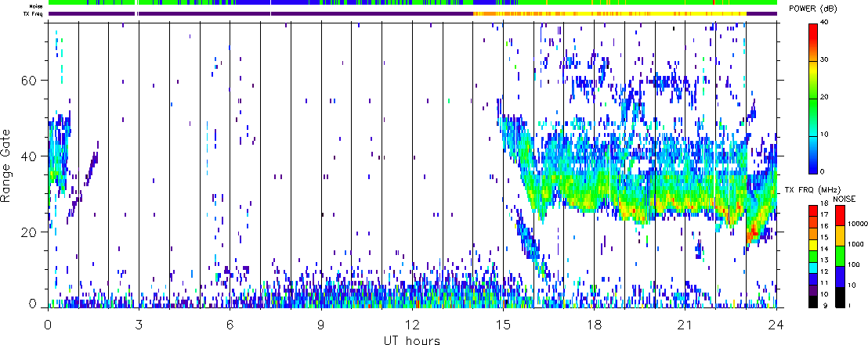
Task: Select the blue swatch in NOISE legend
Action: pos(840,277)
